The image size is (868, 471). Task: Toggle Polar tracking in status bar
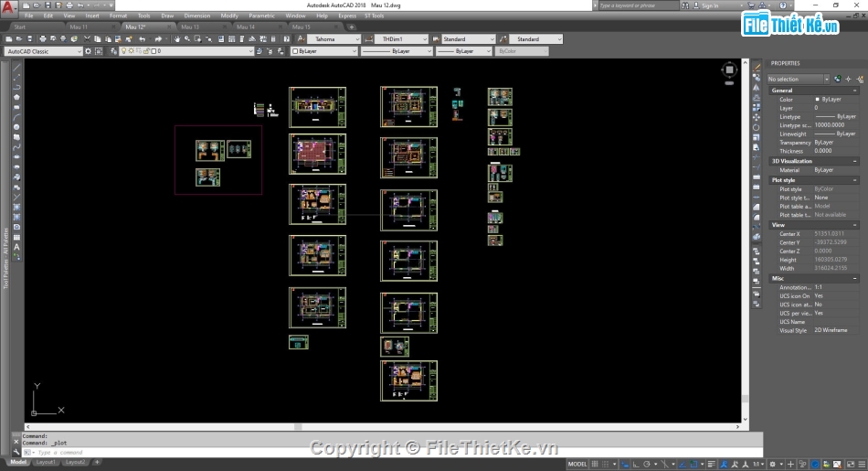pos(646,464)
